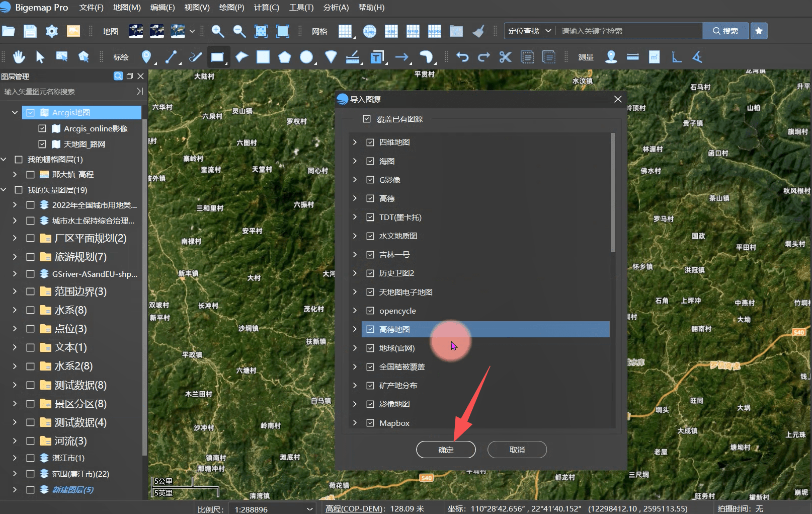Uncheck the 四维地图 source checkbox
This screenshot has height=514, width=812.
(370, 142)
